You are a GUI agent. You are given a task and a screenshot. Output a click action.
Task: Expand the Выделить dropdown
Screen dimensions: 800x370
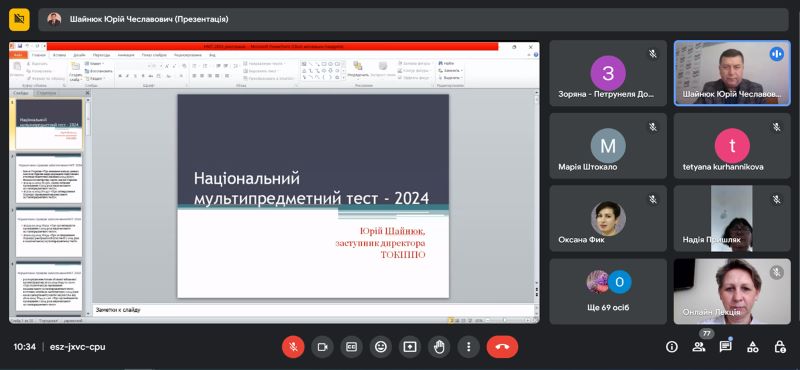coord(451,78)
